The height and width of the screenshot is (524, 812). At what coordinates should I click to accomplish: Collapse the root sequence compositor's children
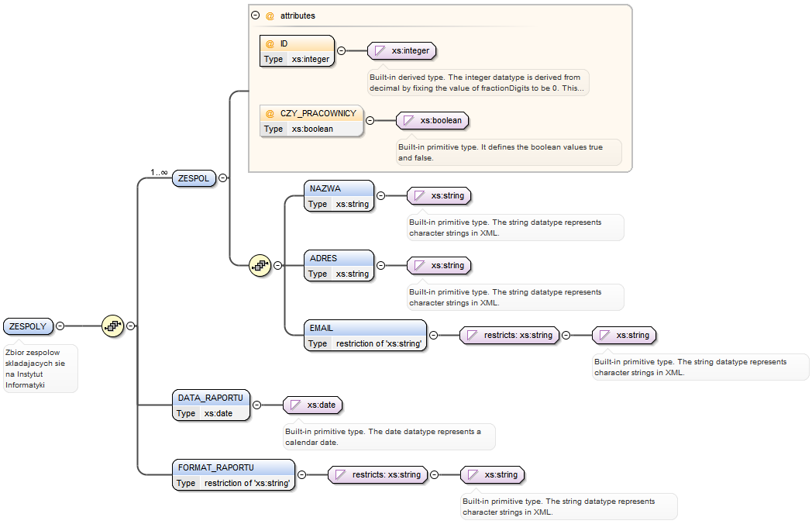pos(130,326)
